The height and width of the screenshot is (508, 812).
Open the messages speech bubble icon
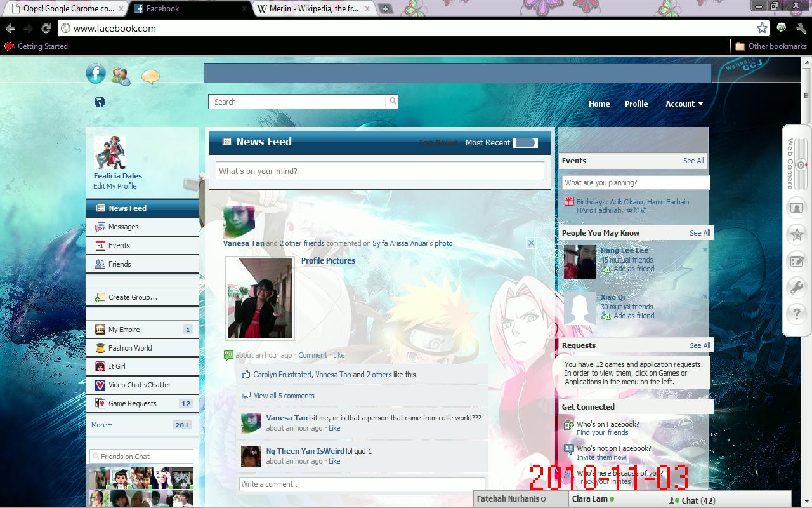tap(150, 77)
